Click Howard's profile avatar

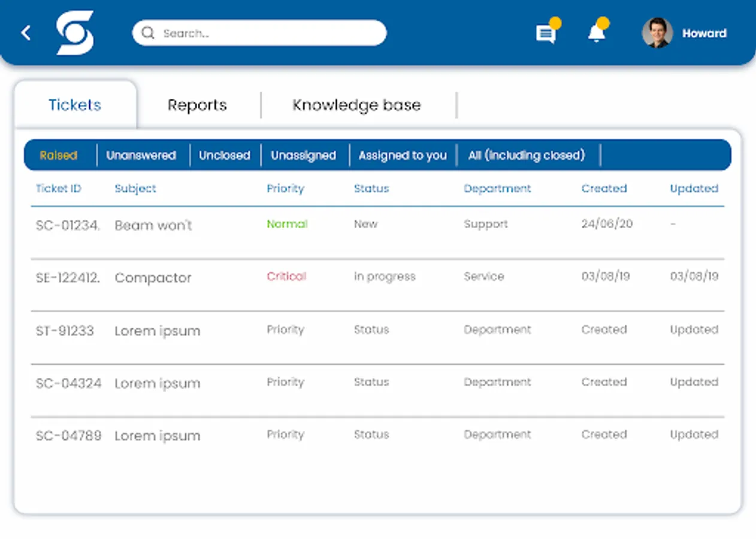pyautogui.click(x=657, y=33)
